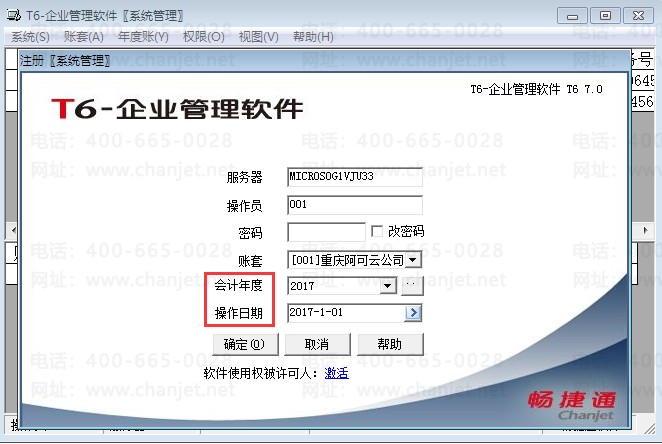Screen dimensions: 662x444
Task: Maximize the T6 system management window
Action: [x=604, y=15]
